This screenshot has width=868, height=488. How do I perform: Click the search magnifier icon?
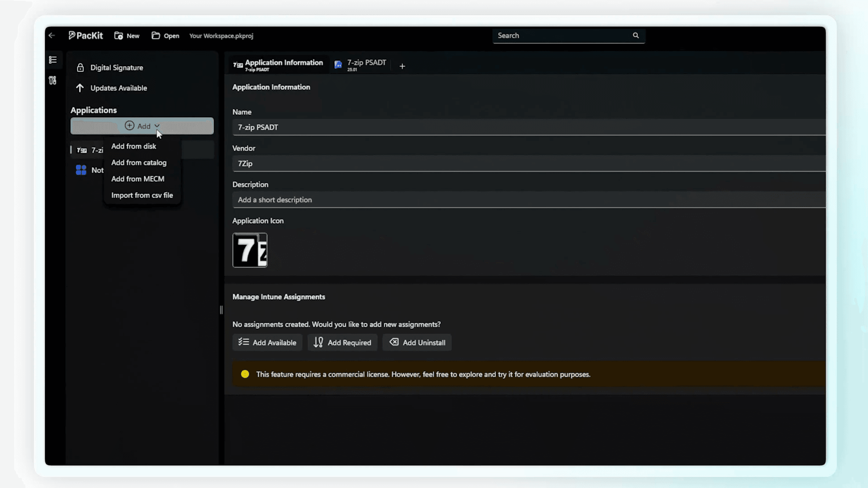click(x=635, y=35)
